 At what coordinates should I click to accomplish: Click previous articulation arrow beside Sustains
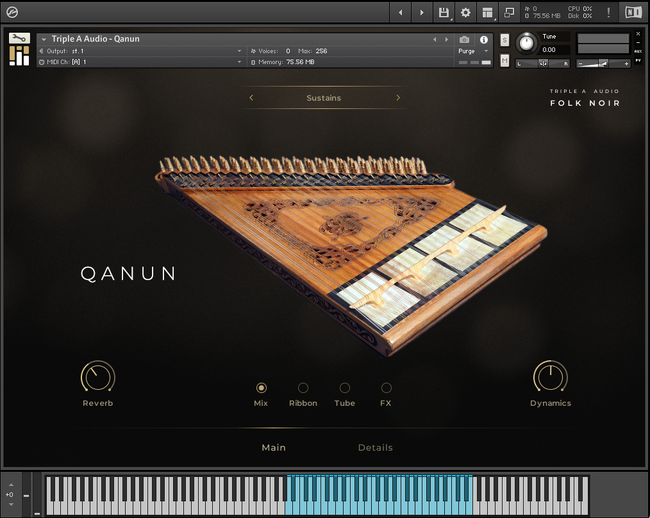[x=251, y=98]
